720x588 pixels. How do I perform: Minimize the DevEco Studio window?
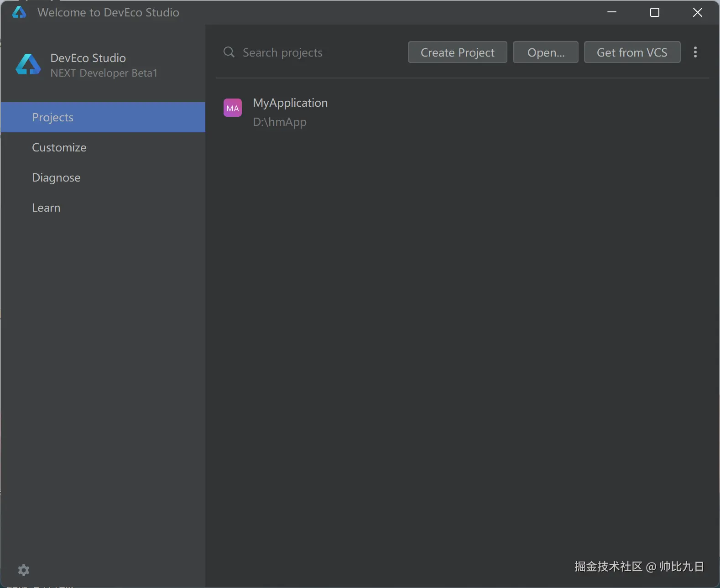pyautogui.click(x=612, y=12)
